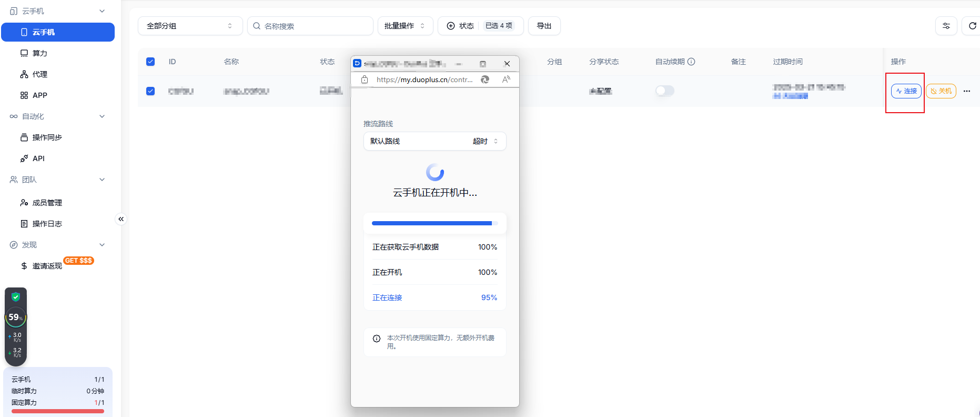
Task: Collapse the sidebar with double-chevron icon
Action: [x=121, y=219]
